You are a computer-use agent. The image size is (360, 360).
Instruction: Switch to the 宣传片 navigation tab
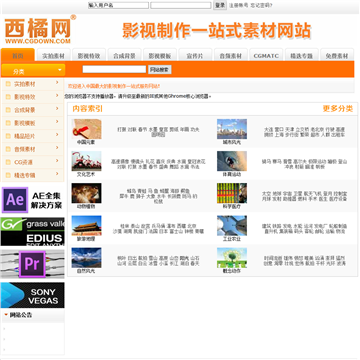click(x=195, y=55)
